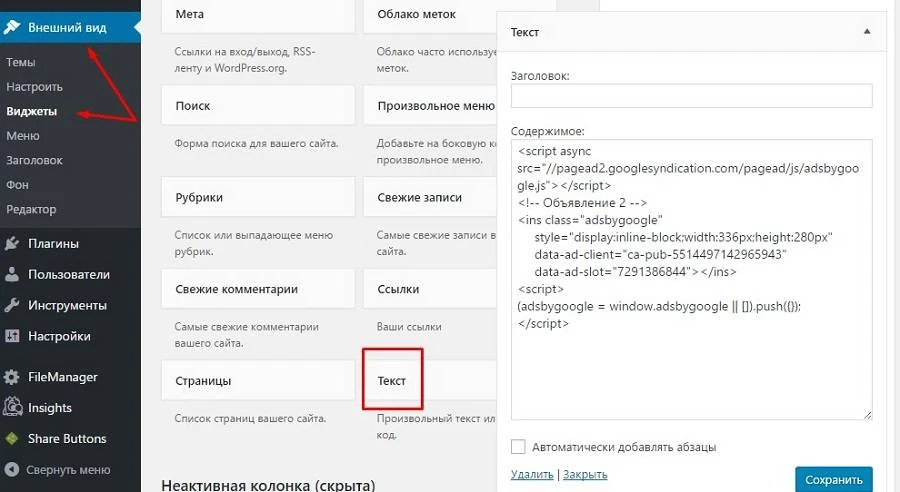Click the Удалить link
The width and height of the screenshot is (900, 492).
pos(532,474)
